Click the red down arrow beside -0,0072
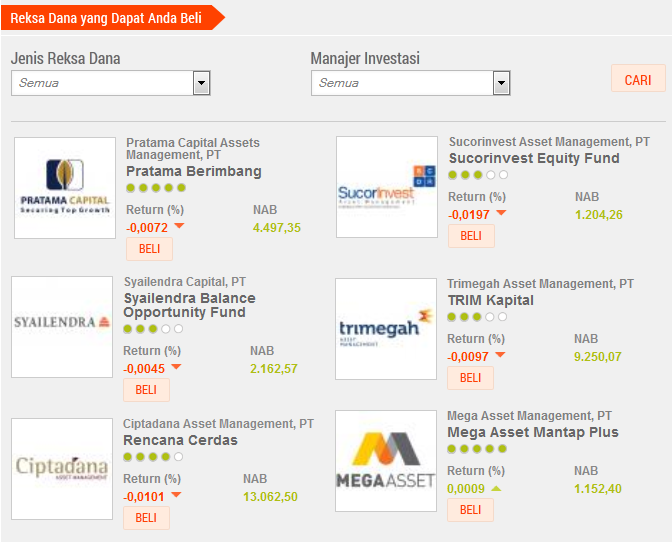672x542 pixels. 179,226
